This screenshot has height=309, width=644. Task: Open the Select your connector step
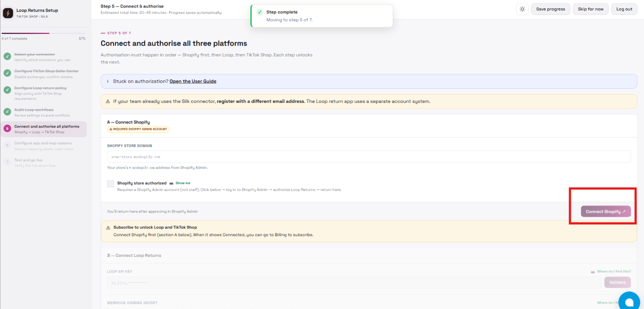tap(44, 57)
